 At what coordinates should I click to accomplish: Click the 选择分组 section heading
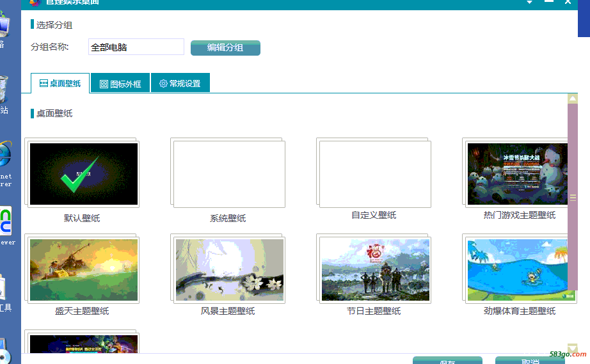pyautogui.click(x=54, y=25)
